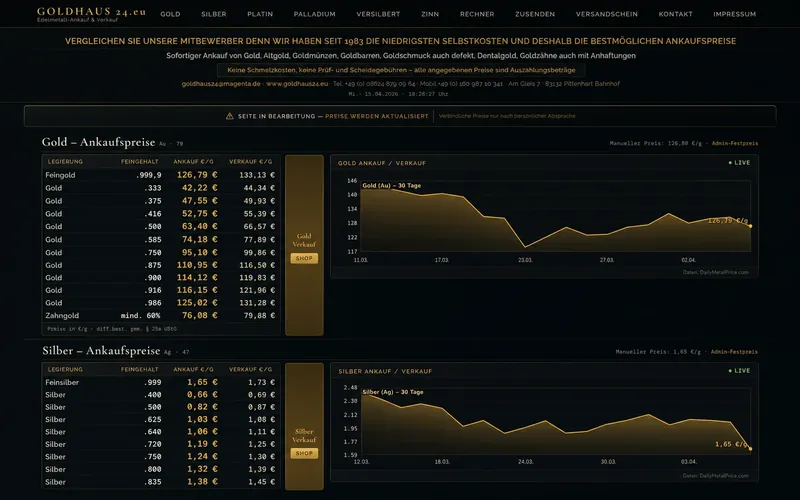Click the warning triangle icon in the notice banner
Image resolution: width=800 pixels, height=500 pixels.
[230, 116]
